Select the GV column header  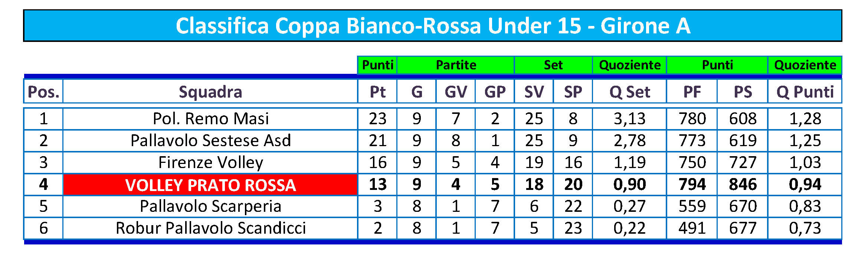pyautogui.click(x=456, y=91)
